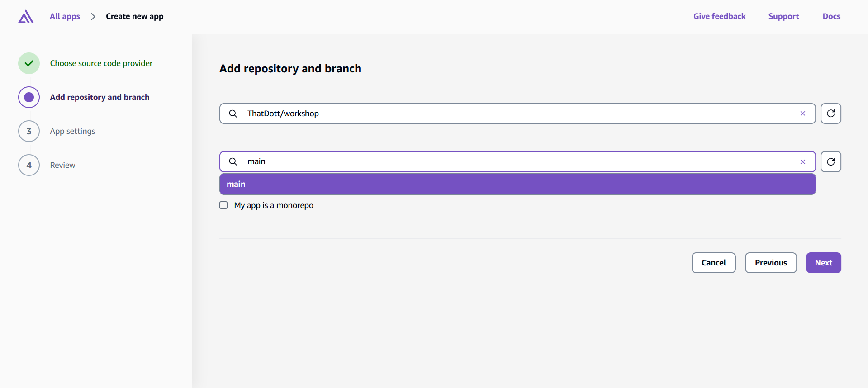868x388 pixels.
Task: Select the main branch suggestion
Action: point(517,184)
